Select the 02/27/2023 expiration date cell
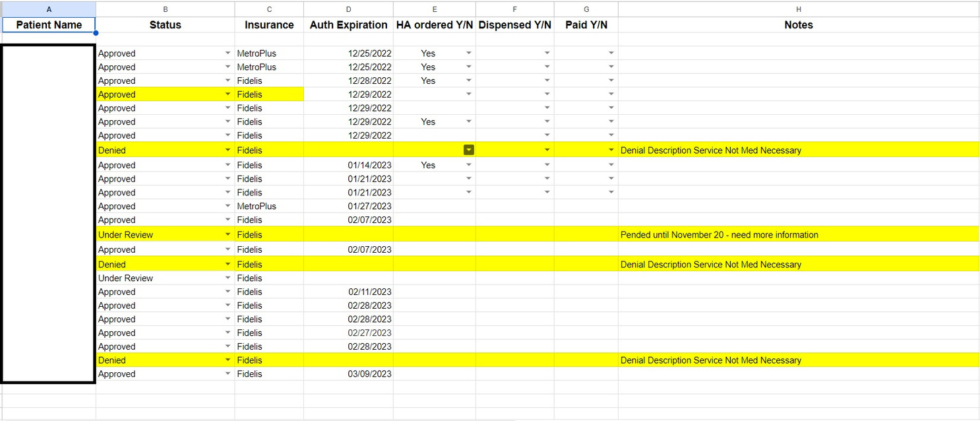The height and width of the screenshot is (421, 980). [x=348, y=333]
